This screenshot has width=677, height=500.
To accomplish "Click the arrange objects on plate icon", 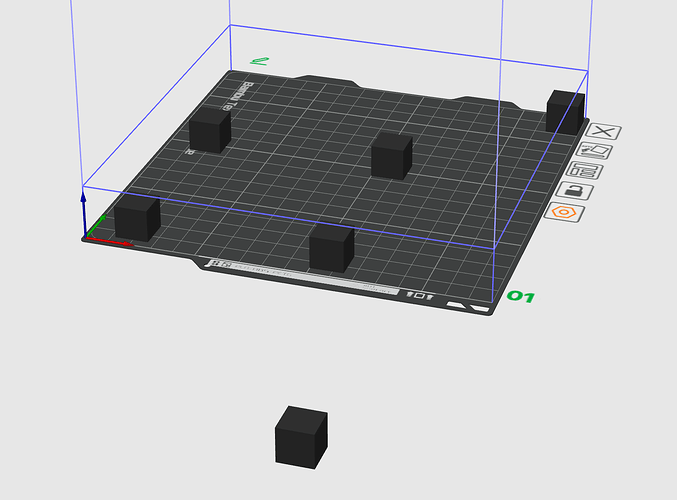I will click(585, 170).
